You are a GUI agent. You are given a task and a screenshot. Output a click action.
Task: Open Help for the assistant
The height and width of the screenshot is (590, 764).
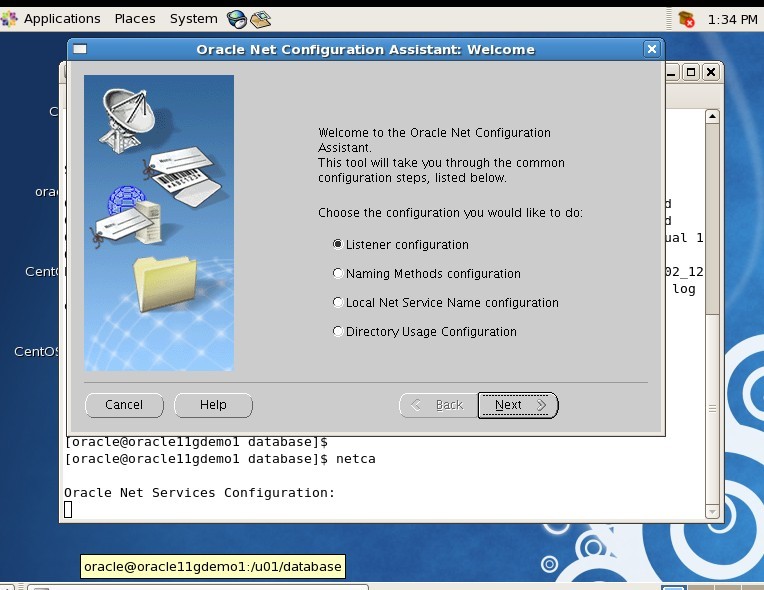(x=213, y=405)
